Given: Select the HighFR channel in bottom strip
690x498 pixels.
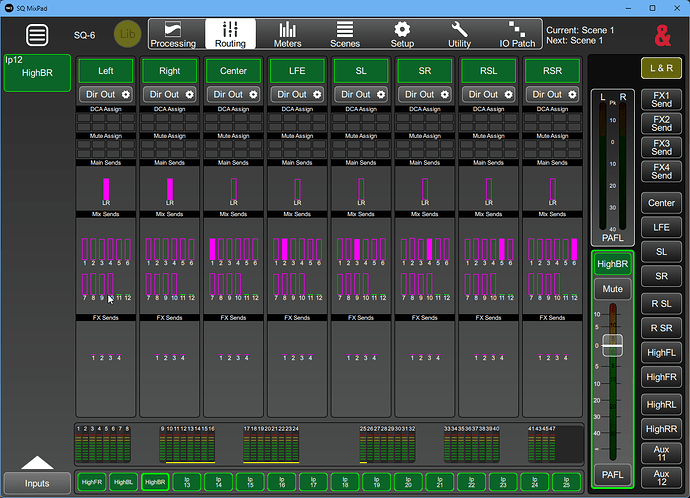Looking at the screenshot, I should click(91, 482).
